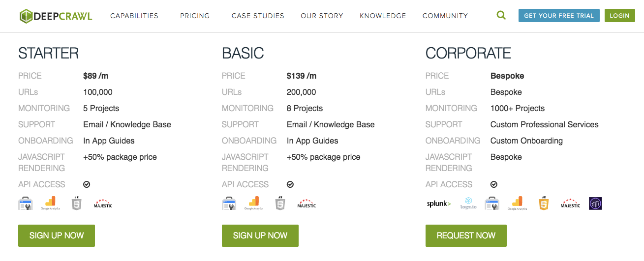Click Request Now under Corporate plan
Screen dimensions: 644x261
pos(466,235)
